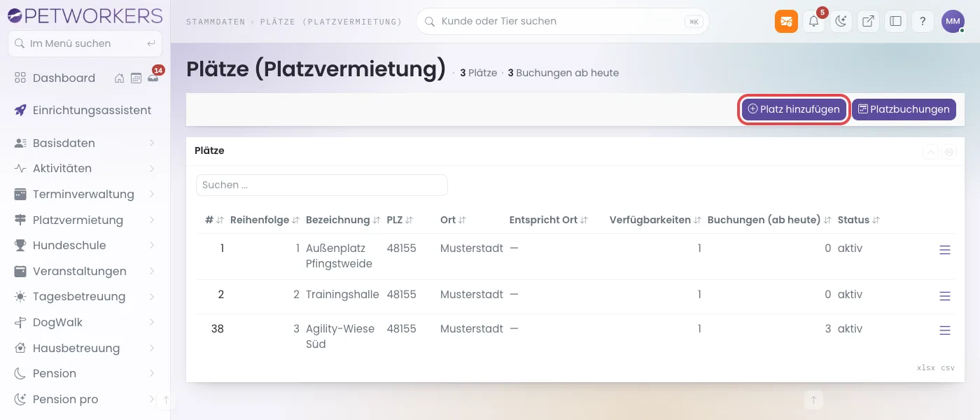Screen dimensions: 980x420
Task: Collapse the Plätze panel with chevron-up icon
Action: (x=930, y=152)
